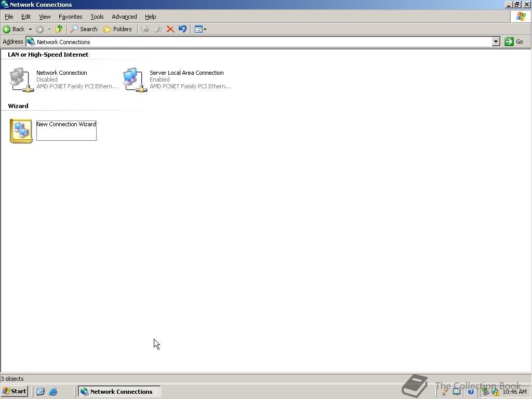Click Network Connections taskbar button
The height and width of the screenshot is (399, 532).
119,391
